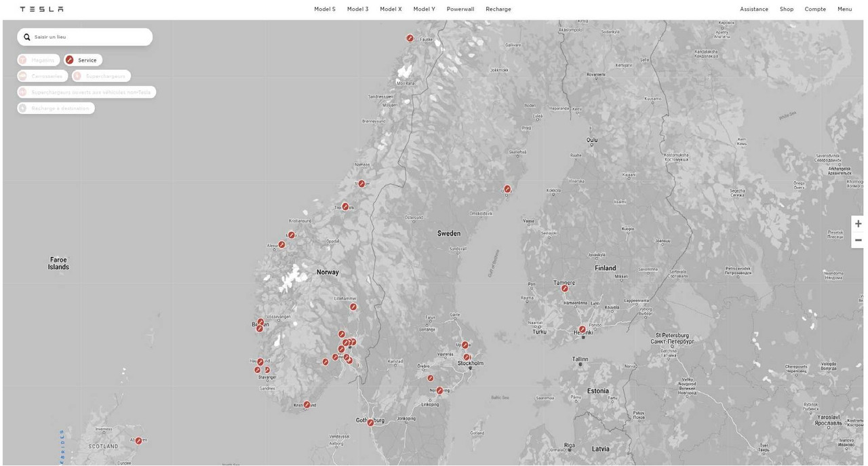Image resolution: width=868 pixels, height=466 pixels.
Task: Select the service pin in Gothenburg
Action: 370,423
